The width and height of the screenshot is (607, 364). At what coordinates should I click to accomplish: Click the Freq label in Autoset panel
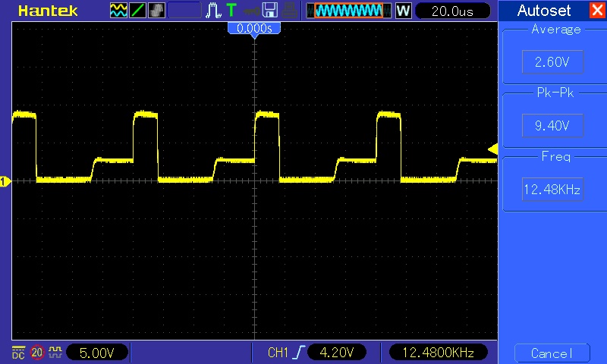556,157
